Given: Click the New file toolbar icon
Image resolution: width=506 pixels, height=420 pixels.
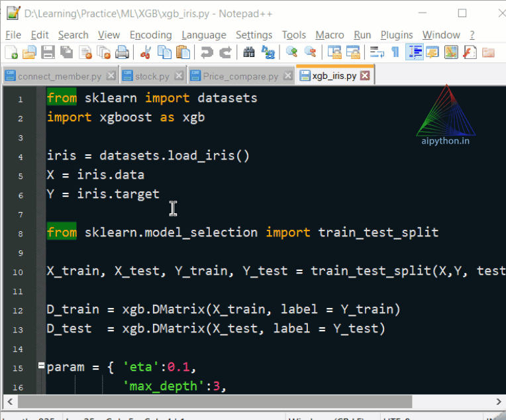Looking at the screenshot, I should 12,52.
